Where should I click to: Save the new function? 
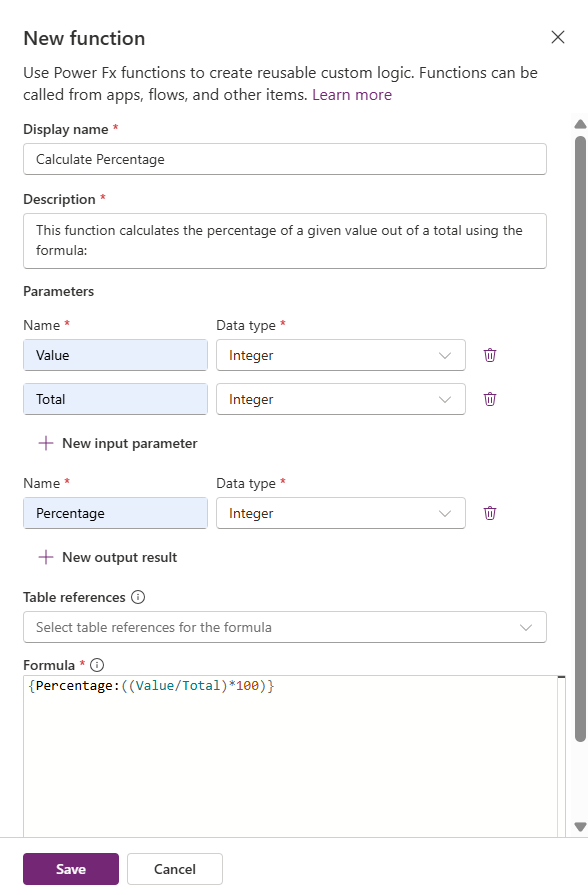71,869
